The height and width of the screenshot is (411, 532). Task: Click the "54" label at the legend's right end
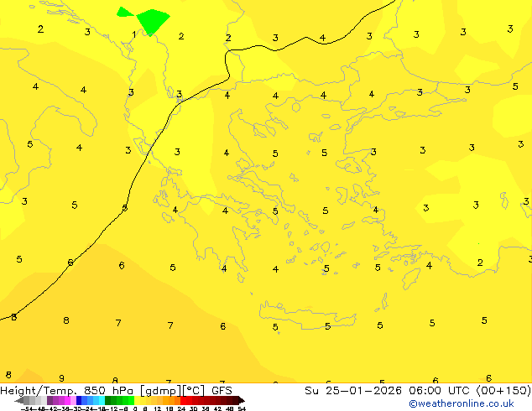click(x=242, y=408)
